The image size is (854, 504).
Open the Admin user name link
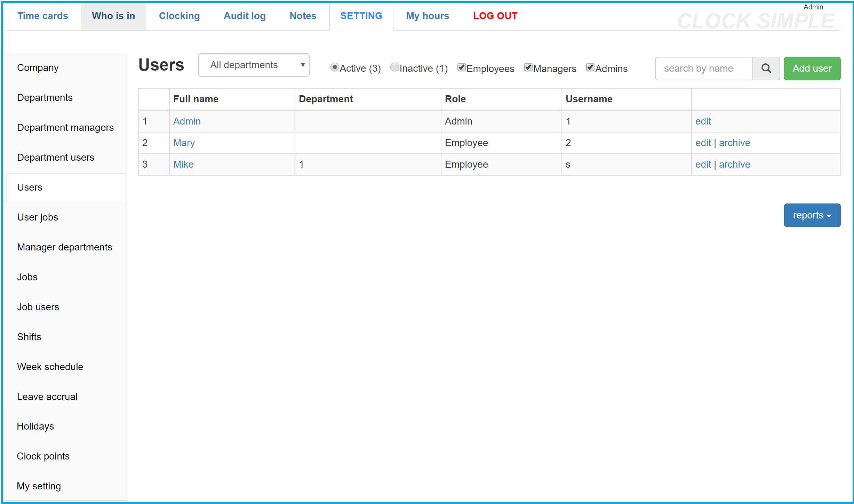click(x=187, y=121)
